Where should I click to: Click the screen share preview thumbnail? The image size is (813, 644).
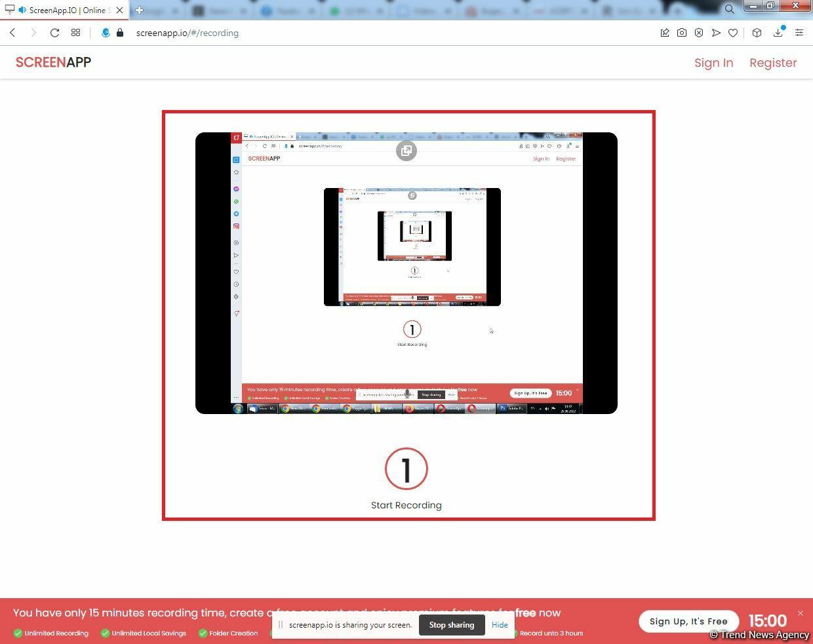point(406,273)
